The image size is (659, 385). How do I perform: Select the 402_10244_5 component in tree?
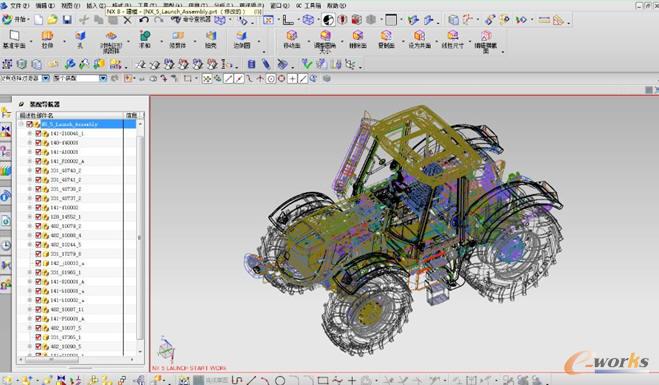point(66,245)
